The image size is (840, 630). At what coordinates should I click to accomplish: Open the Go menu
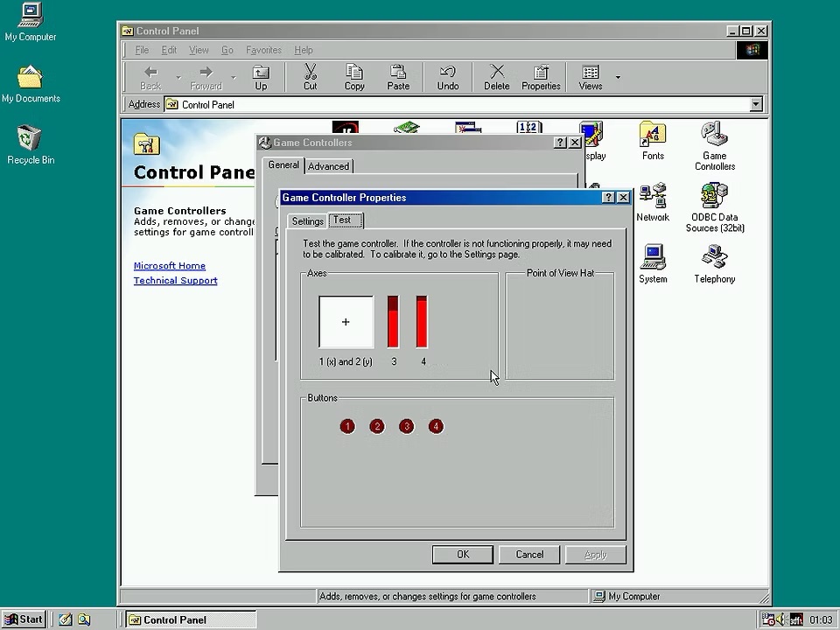227,50
